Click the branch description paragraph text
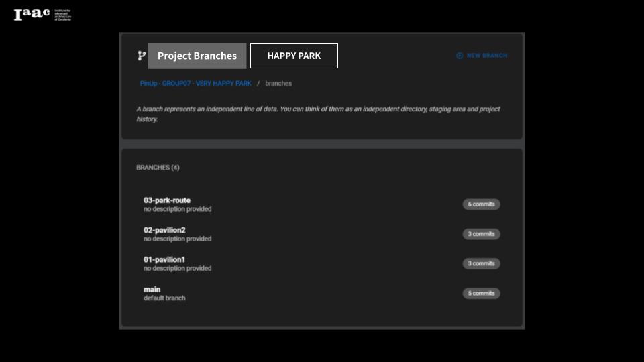 coord(318,114)
